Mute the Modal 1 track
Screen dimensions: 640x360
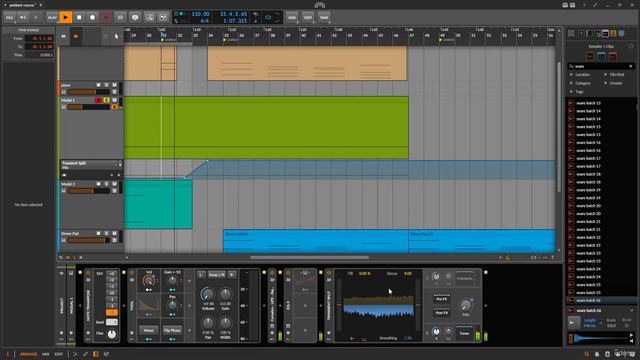pyautogui.click(x=114, y=100)
